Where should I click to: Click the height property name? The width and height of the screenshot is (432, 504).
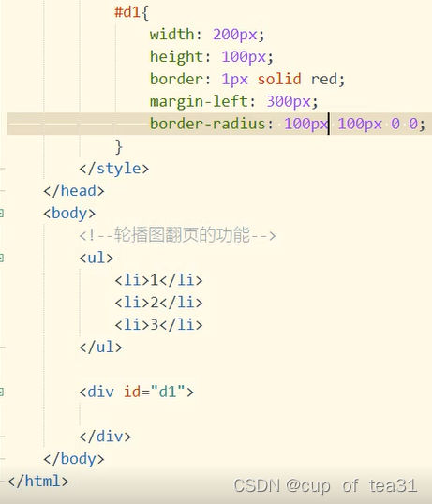pyautogui.click(x=176, y=57)
